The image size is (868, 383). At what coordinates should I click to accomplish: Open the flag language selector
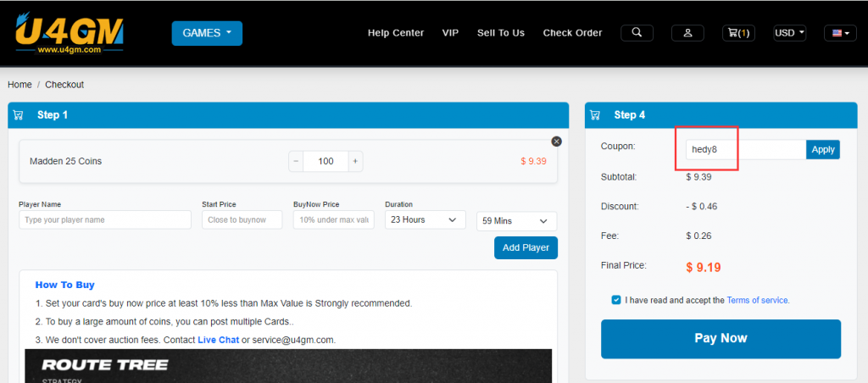[x=840, y=33]
